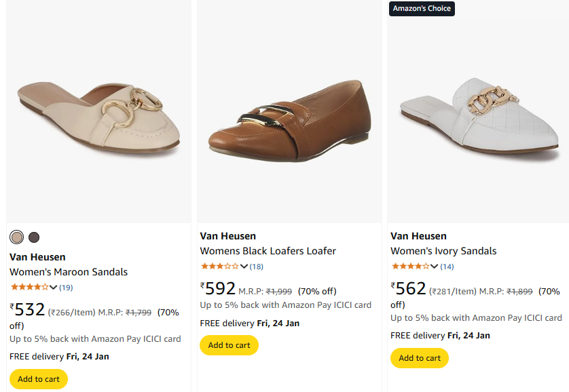
Task: Open the Women's Maroon Sandals title link
Action: pos(69,272)
